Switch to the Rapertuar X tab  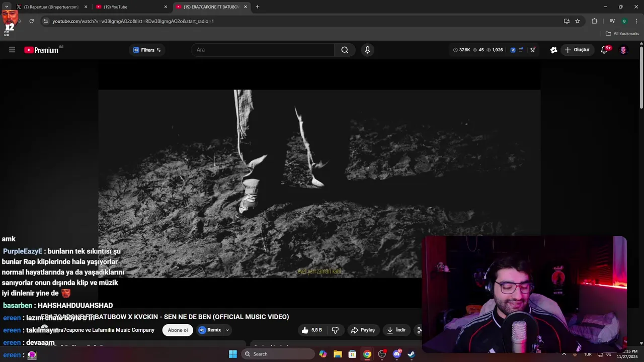click(50, 7)
